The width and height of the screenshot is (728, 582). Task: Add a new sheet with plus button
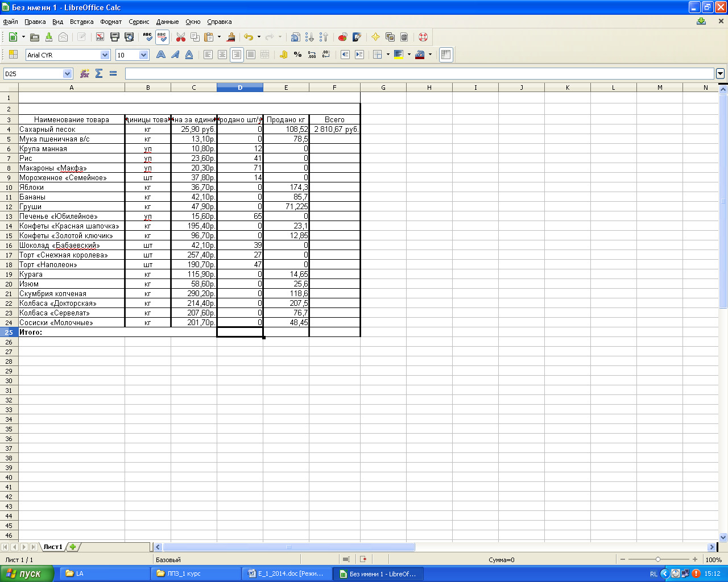73,547
